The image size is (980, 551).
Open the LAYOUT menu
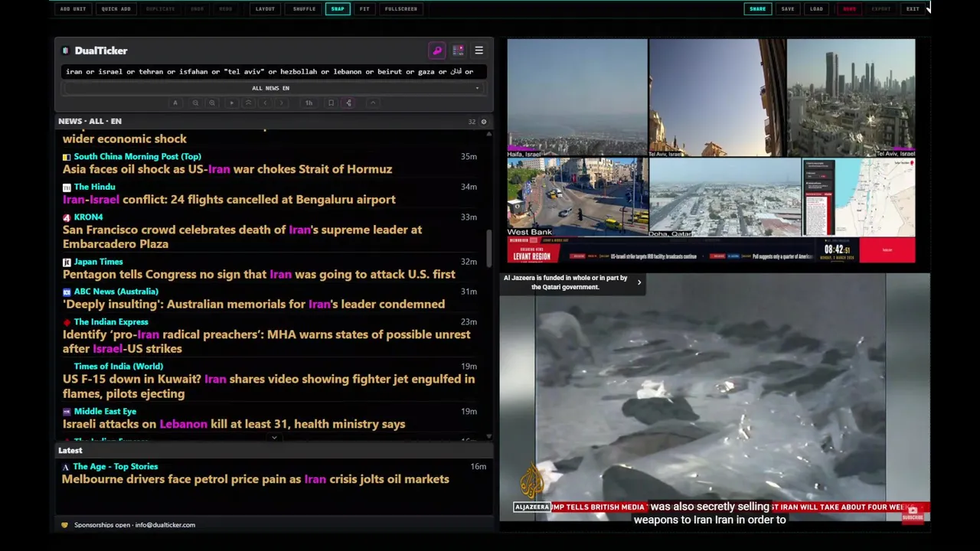click(265, 9)
